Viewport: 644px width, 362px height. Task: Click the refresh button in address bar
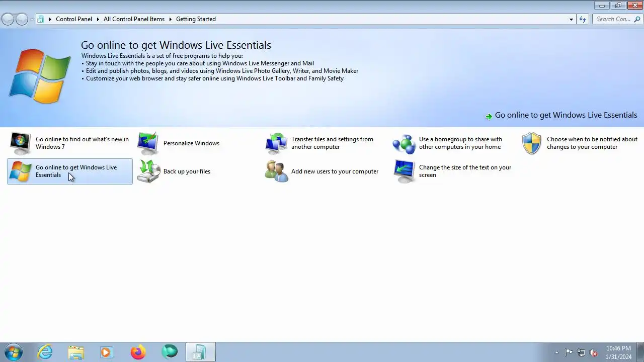point(583,19)
